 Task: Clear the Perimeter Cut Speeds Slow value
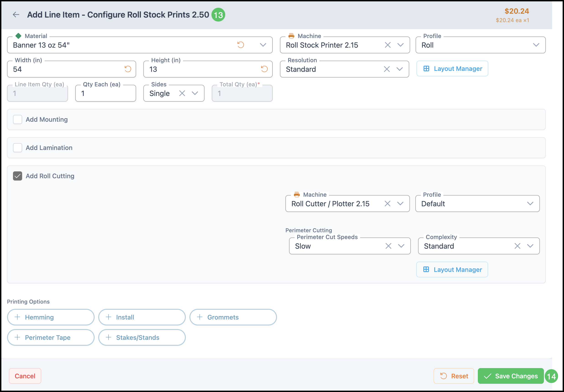[x=388, y=246]
